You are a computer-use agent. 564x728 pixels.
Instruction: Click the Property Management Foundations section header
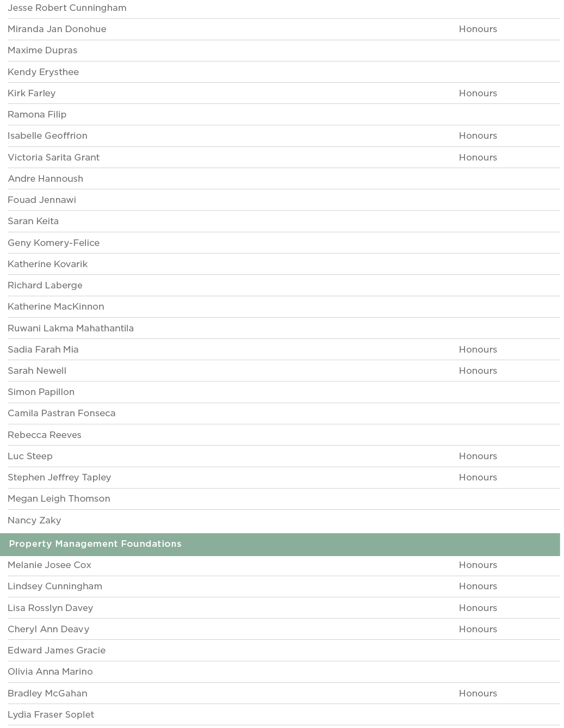95,544
